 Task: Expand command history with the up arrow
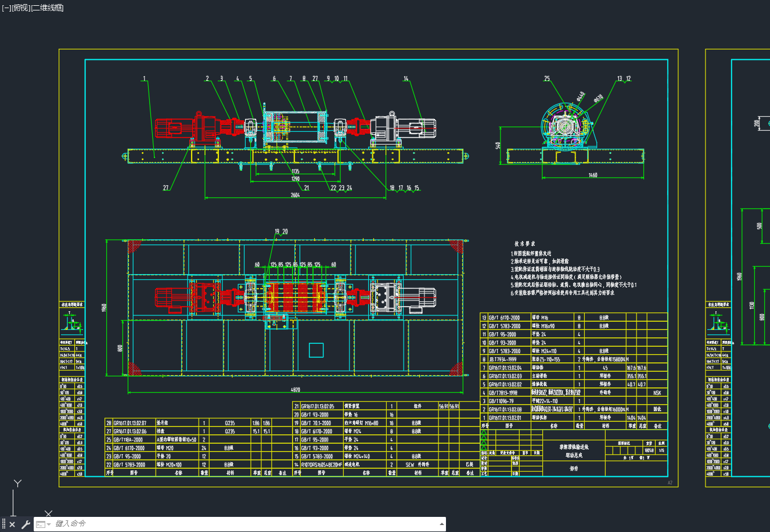pos(441,524)
